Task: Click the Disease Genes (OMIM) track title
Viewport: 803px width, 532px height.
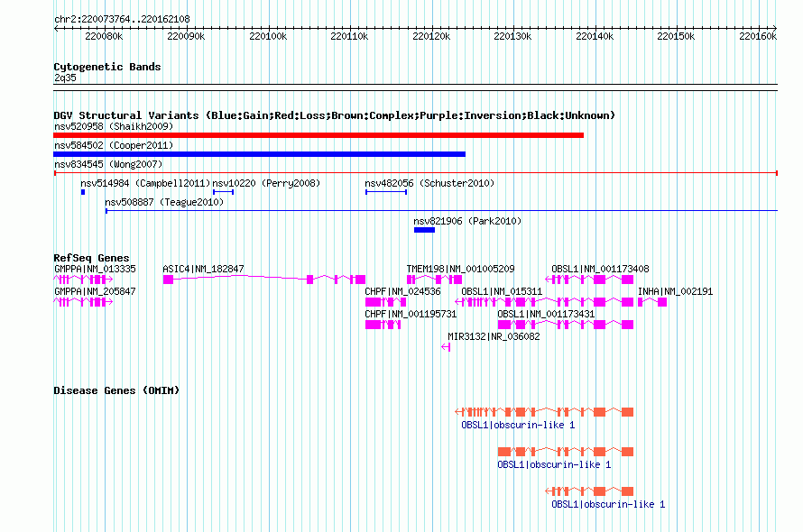Action: click(x=116, y=390)
